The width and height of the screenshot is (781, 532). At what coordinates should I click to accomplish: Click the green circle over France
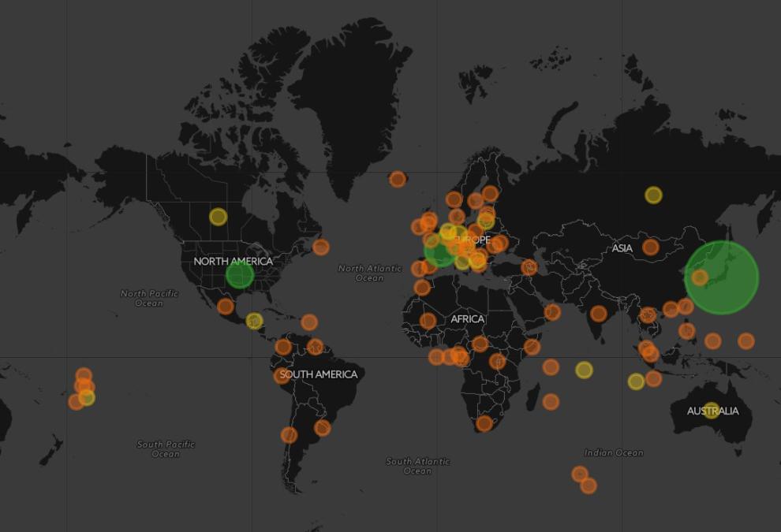coord(438,253)
